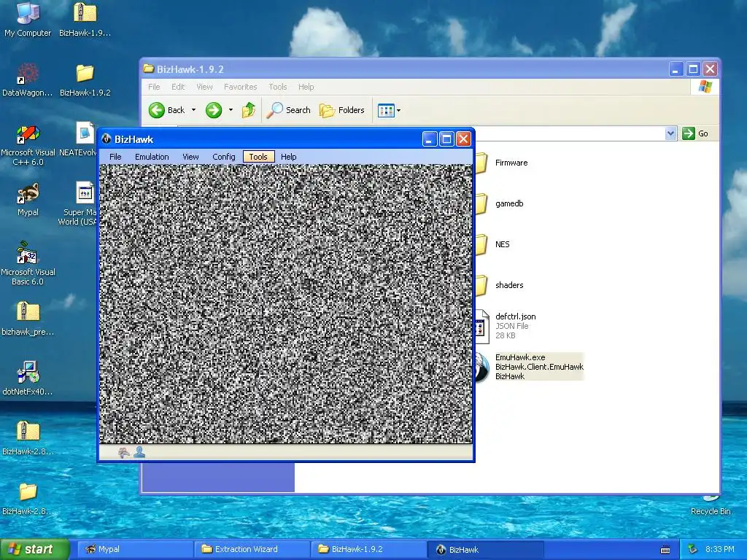This screenshot has width=747, height=560.
Task: Click the blue person icon in the BizHawk status bar
Action: coord(139,452)
